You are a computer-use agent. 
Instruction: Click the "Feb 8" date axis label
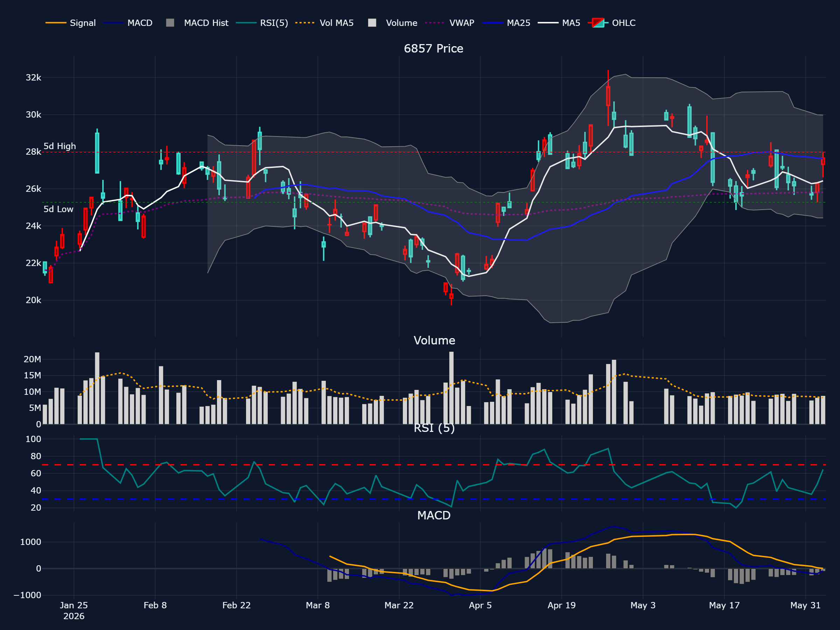point(155,605)
